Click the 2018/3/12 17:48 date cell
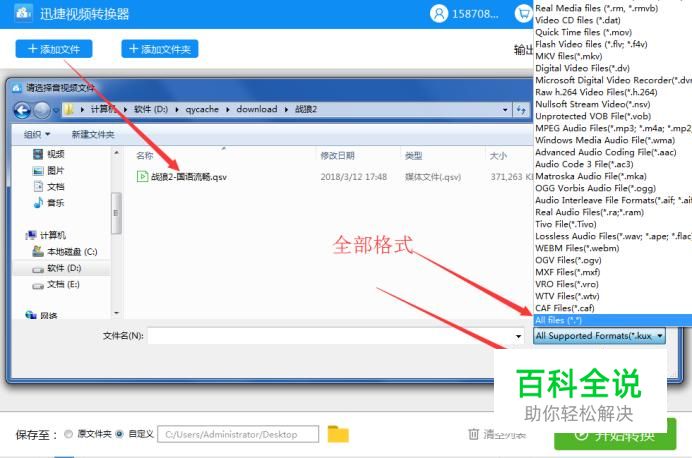The width and height of the screenshot is (692, 458). tap(354, 177)
